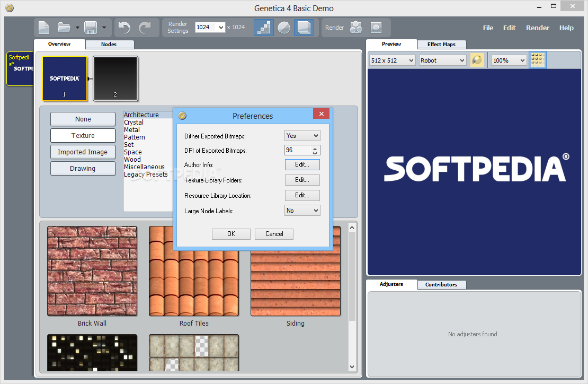This screenshot has height=384, width=588.
Task: Undo the last action
Action: (x=124, y=28)
